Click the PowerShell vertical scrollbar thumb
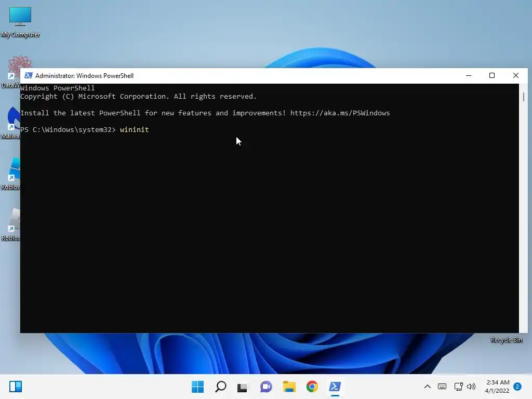Viewport: 532px width, 399px height. (x=524, y=97)
